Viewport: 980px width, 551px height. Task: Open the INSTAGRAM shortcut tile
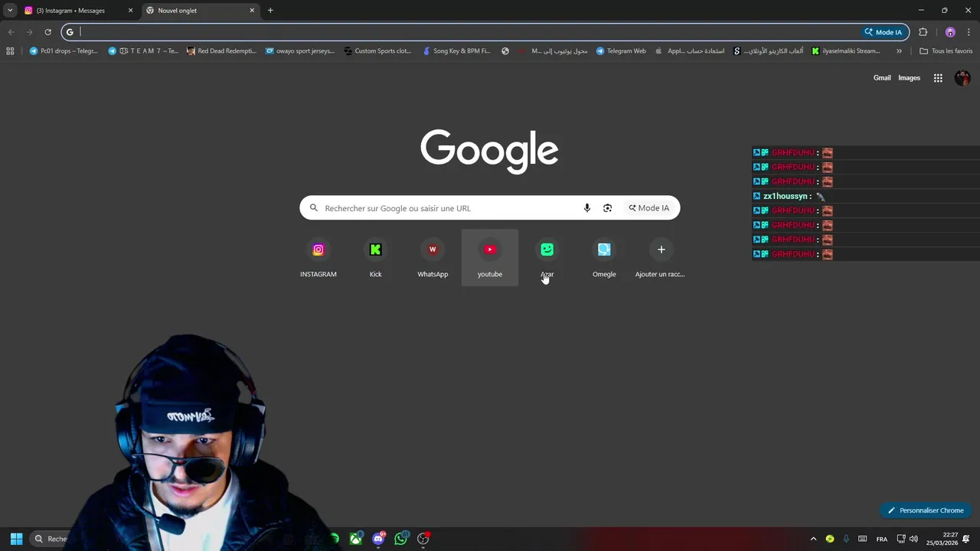point(318,258)
